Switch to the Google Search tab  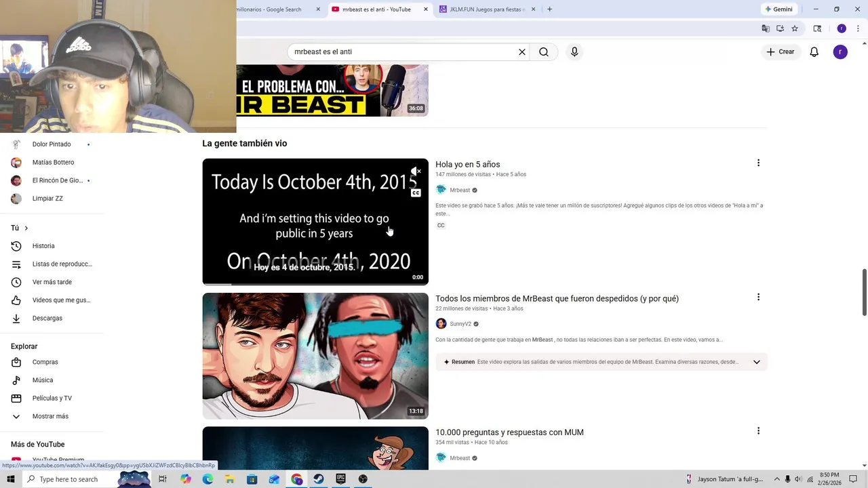pos(275,9)
